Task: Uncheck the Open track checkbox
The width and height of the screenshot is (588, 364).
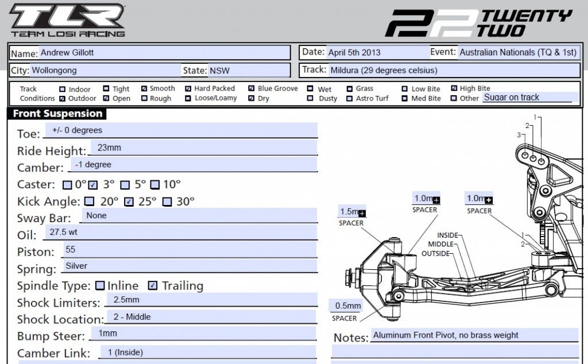Action: [x=106, y=98]
